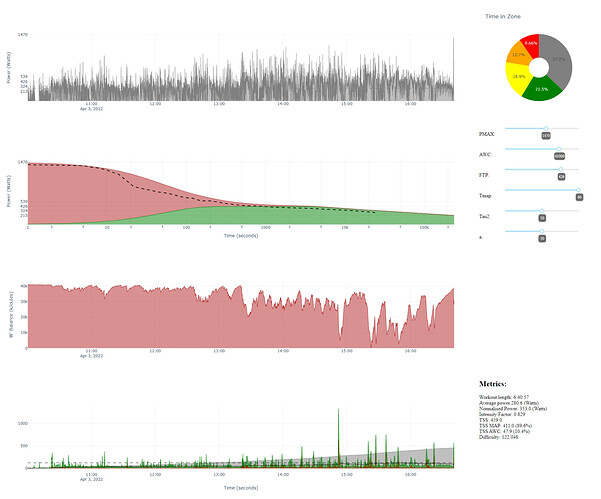Click the Tmap slider handle at far right
601x499 pixels.
[x=578, y=190]
